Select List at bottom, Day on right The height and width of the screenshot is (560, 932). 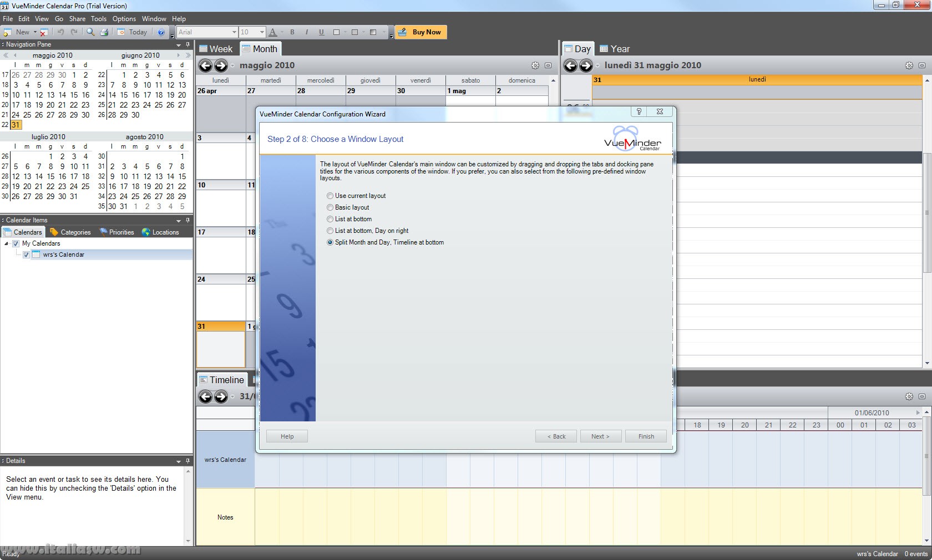368,231
